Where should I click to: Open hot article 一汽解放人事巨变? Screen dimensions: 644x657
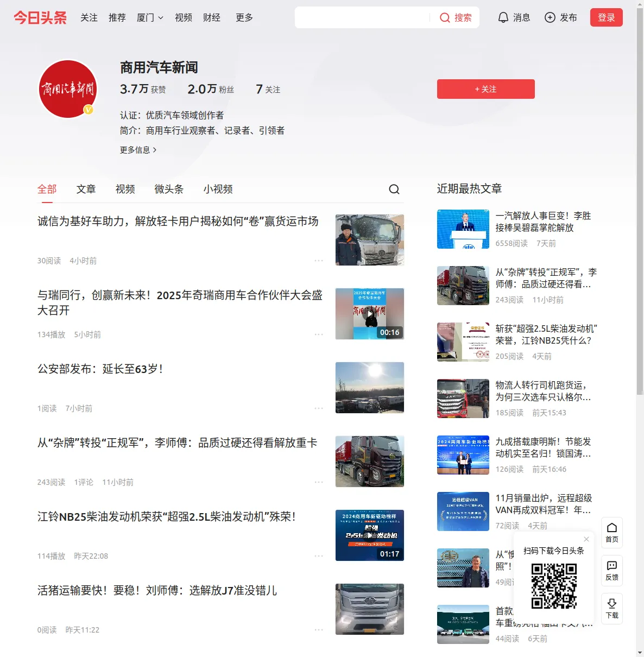click(544, 222)
